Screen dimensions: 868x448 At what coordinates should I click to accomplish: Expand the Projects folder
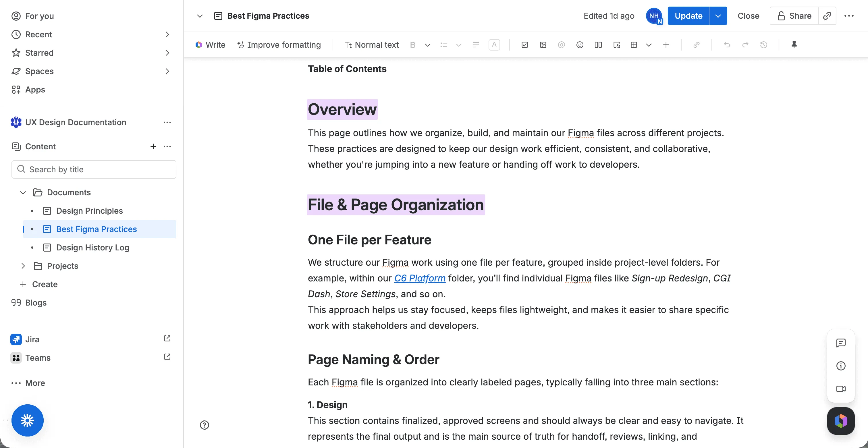click(23, 266)
